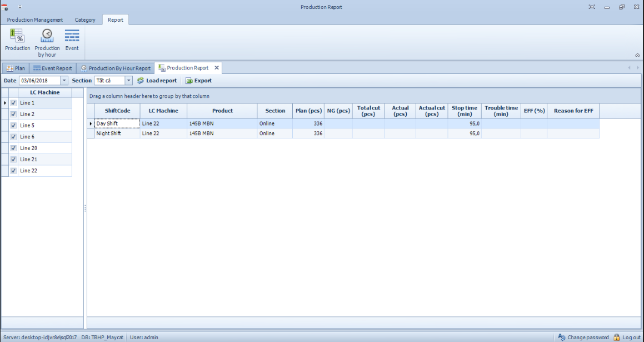Viewport: 644px width, 342px height.
Task: Open the Production report ribbon icon
Action: coord(17,36)
